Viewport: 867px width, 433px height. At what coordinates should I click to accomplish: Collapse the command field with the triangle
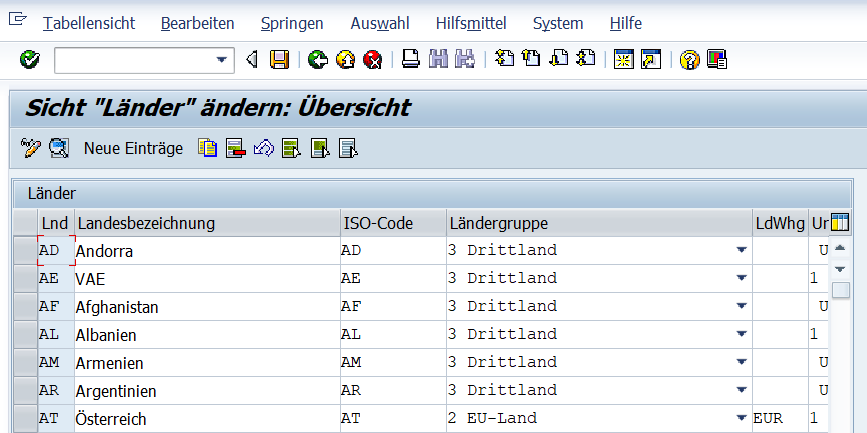point(252,59)
